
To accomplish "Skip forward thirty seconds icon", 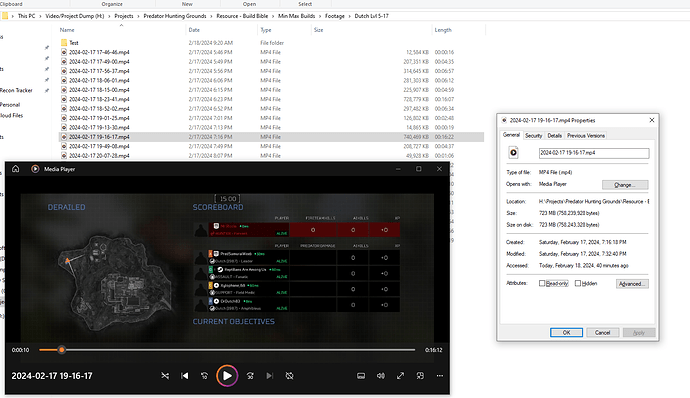I will pos(250,376).
